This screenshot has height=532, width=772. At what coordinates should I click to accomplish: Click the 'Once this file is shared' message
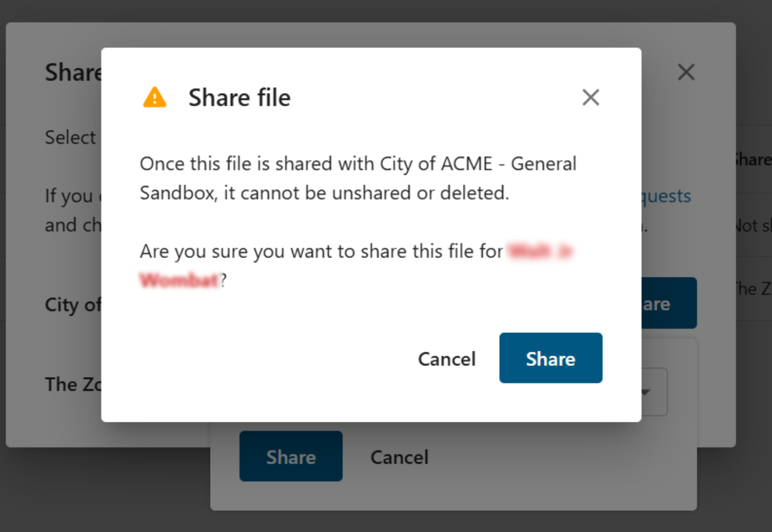[x=358, y=178]
